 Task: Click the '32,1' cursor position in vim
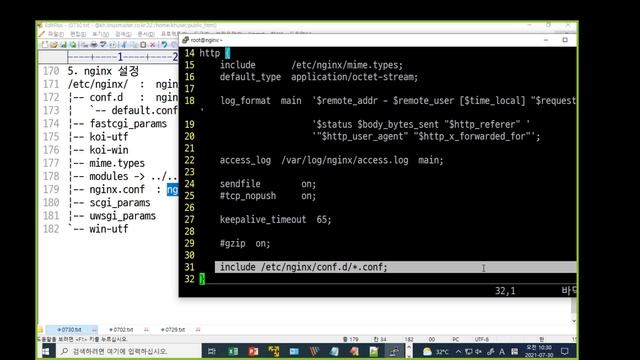click(505, 291)
